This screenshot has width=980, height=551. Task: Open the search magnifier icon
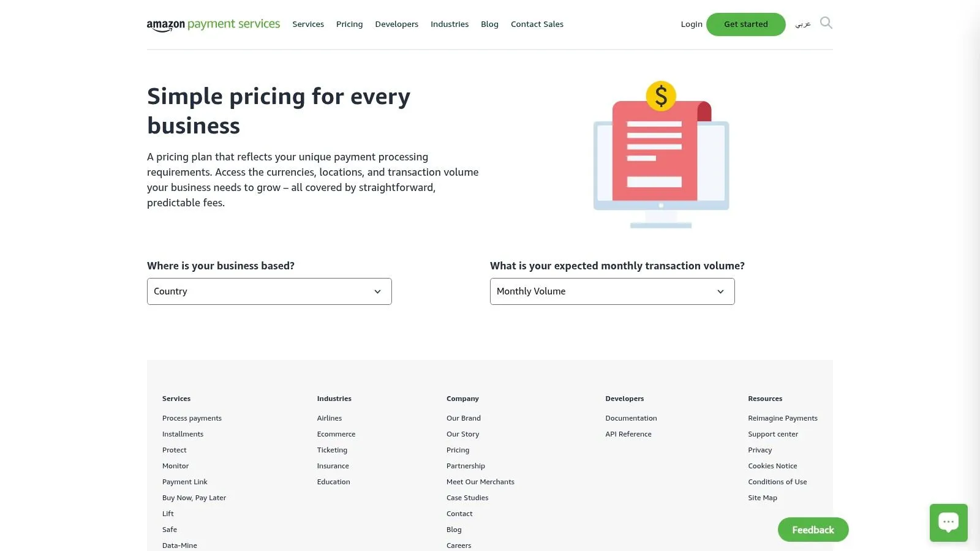(826, 23)
